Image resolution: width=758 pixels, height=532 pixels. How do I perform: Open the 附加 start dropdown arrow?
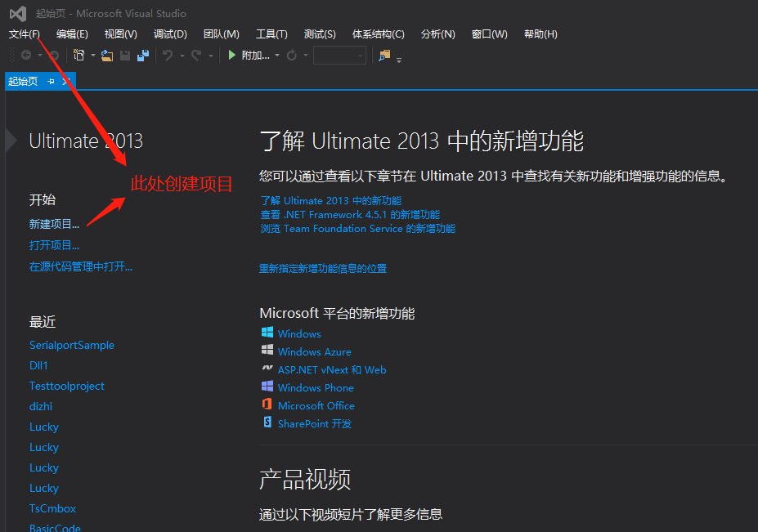[x=277, y=56]
